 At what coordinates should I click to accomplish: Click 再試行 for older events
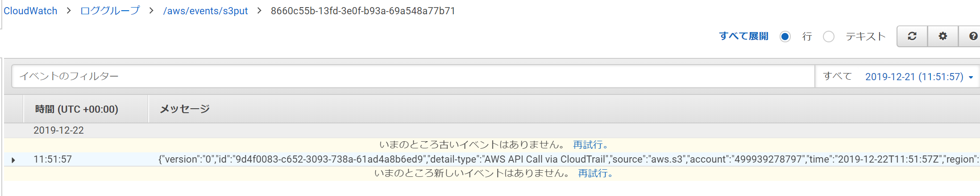point(590,145)
